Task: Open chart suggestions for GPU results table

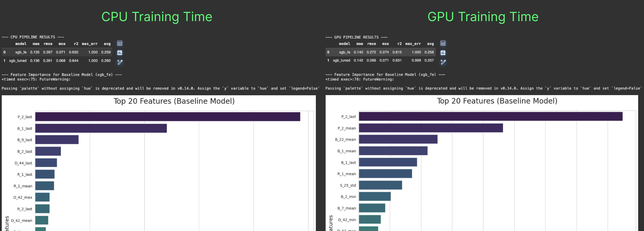Action: (443, 52)
